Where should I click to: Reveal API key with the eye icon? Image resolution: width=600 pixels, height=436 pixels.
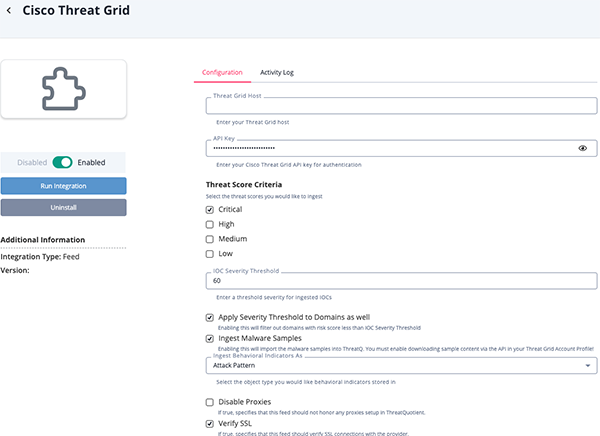pyautogui.click(x=582, y=148)
